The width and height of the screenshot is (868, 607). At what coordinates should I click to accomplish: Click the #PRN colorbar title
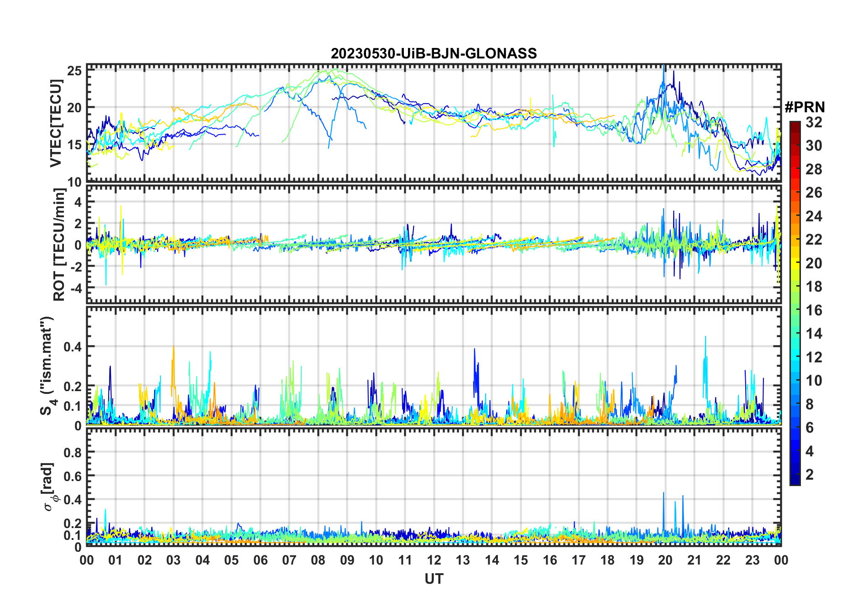point(805,107)
